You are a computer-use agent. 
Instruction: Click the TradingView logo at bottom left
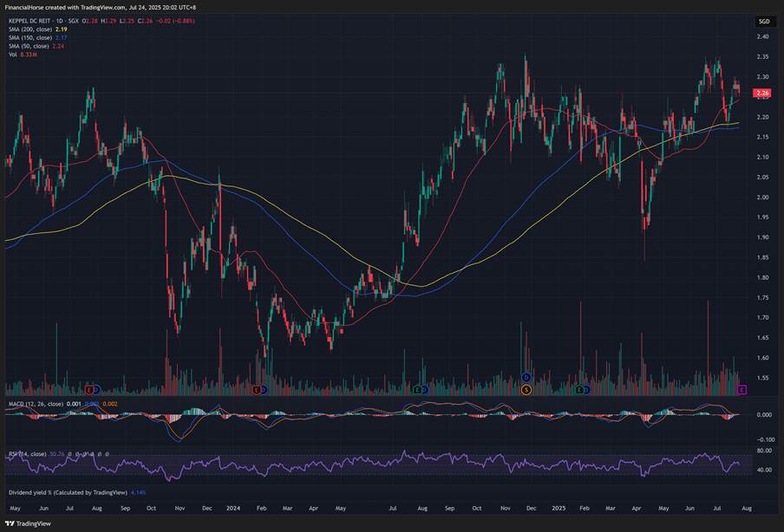(x=28, y=523)
